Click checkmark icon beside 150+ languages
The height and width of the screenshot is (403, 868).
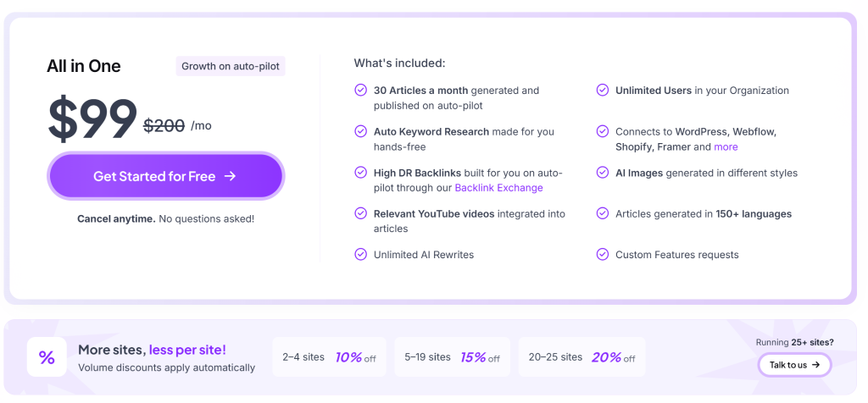coord(603,213)
